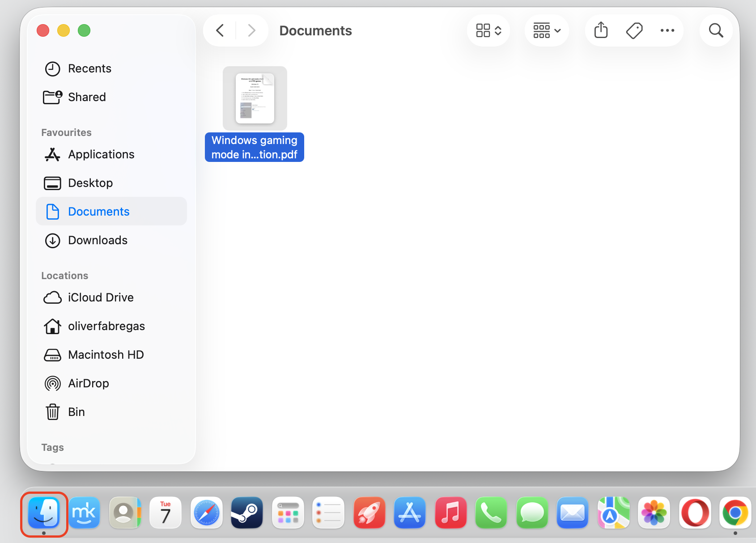Open Desktop in the sidebar

point(111,183)
